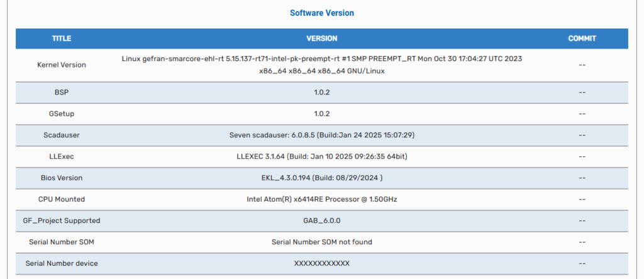Click the Scadauser row label
Viewport: 644px width, 279px height.
pyautogui.click(x=62, y=135)
